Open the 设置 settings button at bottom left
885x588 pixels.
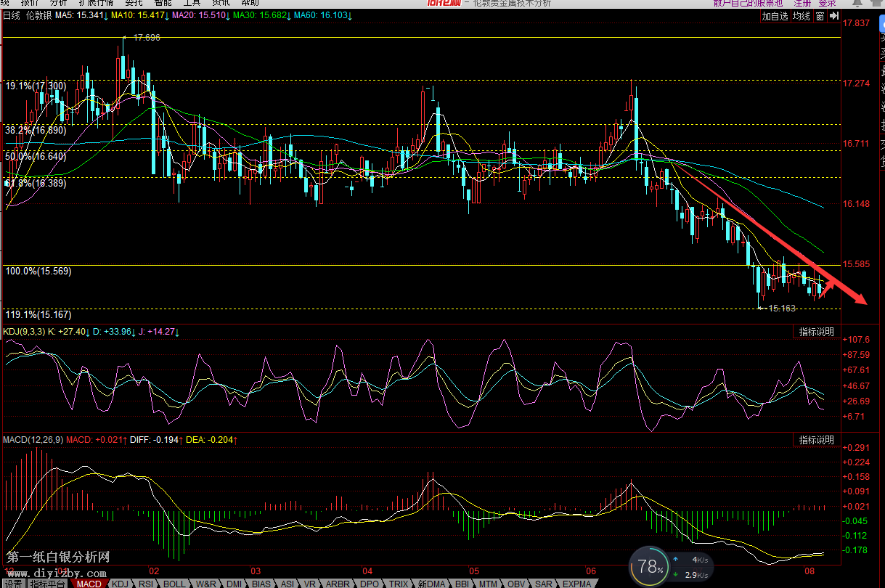(x=13, y=584)
